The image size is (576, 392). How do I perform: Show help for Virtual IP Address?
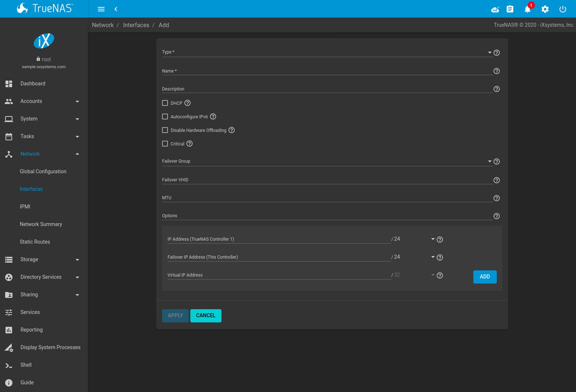pyautogui.click(x=440, y=275)
